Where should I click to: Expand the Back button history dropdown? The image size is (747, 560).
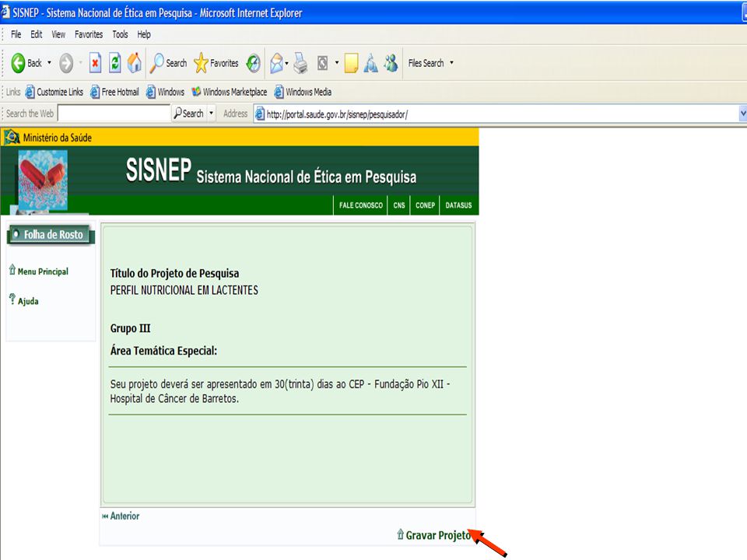[x=49, y=63]
